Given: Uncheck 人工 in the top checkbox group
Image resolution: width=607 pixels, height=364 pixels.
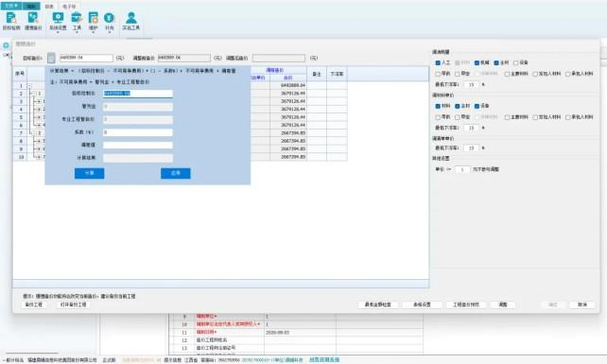Looking at the screenshot, I should [x=438, y=62].
